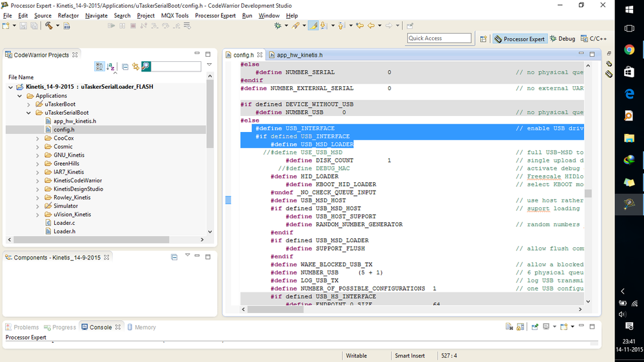Viewport: 644px width, 362px height.
Task: Expand the GNU_Kinetis folder
Action: [37, 155]
